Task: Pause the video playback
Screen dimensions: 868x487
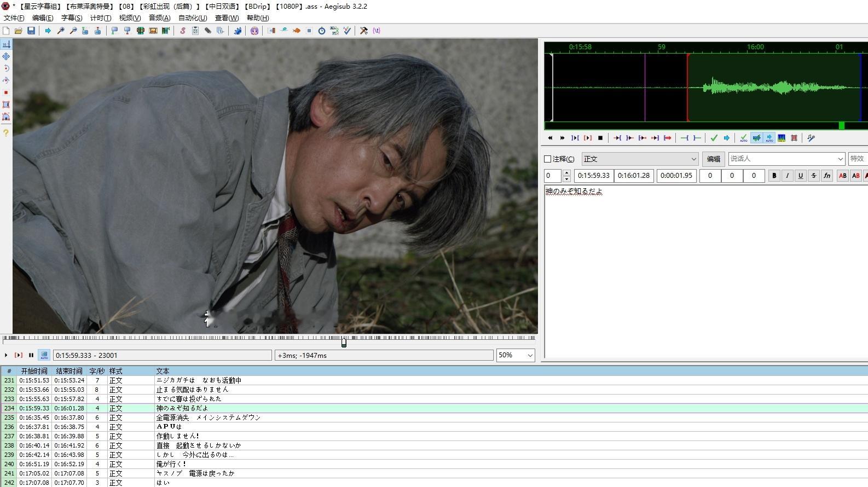Action: 31,355
